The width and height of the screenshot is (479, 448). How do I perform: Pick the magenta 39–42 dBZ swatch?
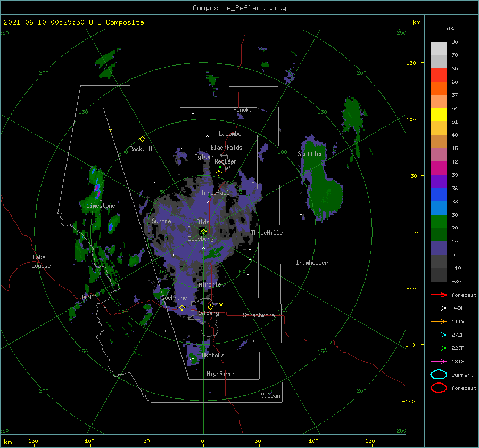(x=439, y=168)
